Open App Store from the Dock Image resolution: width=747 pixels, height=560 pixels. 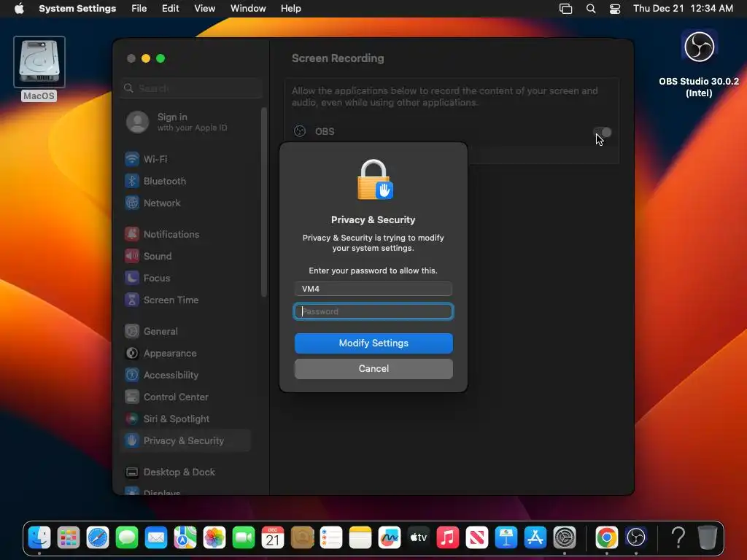535,537
